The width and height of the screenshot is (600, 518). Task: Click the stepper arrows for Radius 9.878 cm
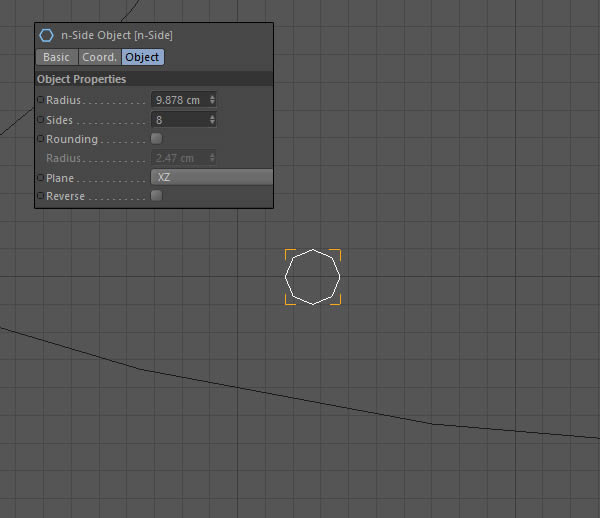click(212, 100)
